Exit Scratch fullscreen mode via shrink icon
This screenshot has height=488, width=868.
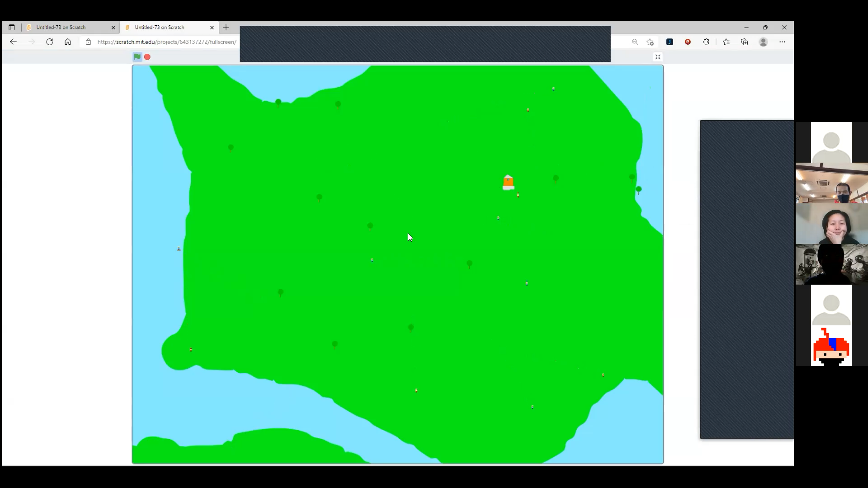[x=658, y=57]
